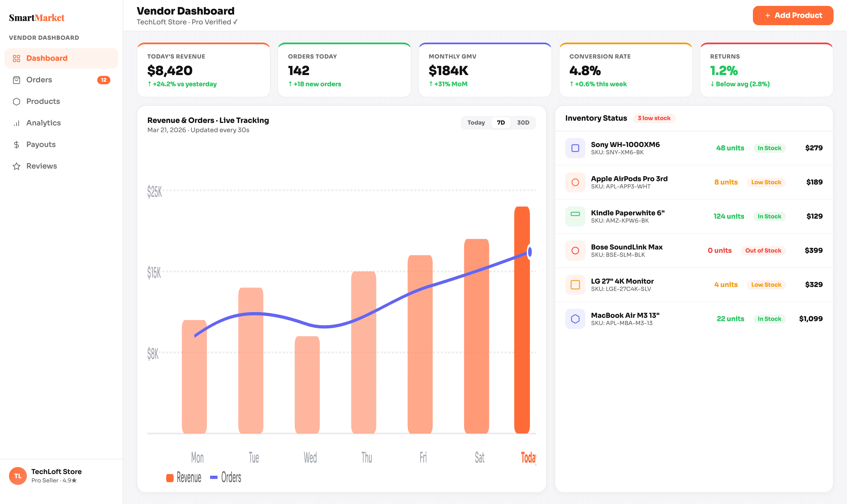Click the SmartMarket logo
Viewport: 847px width, 504px height.
(37, 18)
